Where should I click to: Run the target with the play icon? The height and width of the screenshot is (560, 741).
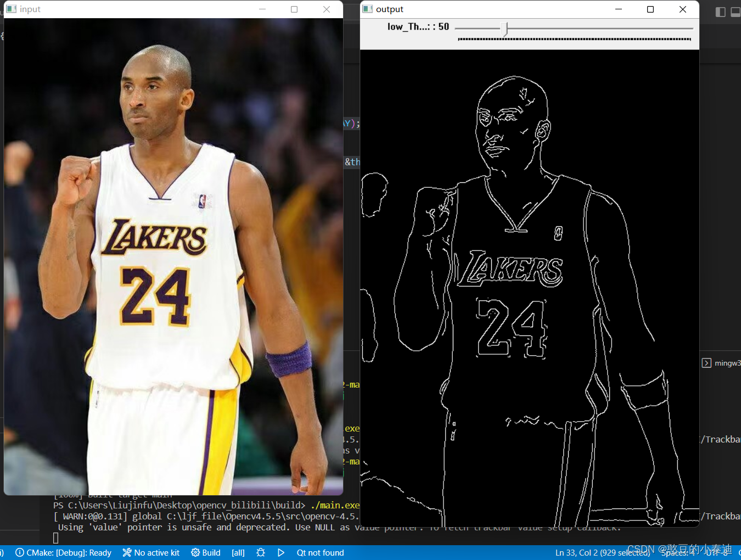[281, 552]
